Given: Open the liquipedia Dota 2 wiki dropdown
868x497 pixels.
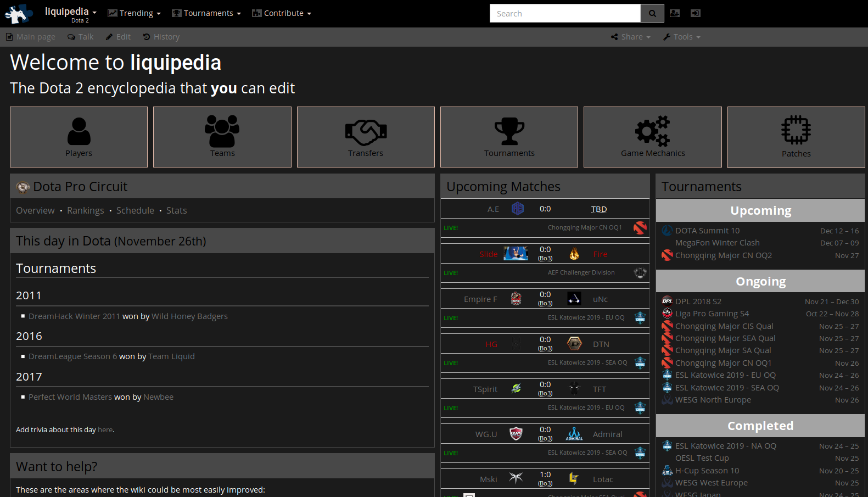Looking at the screenshot, I should click(70, 14).
